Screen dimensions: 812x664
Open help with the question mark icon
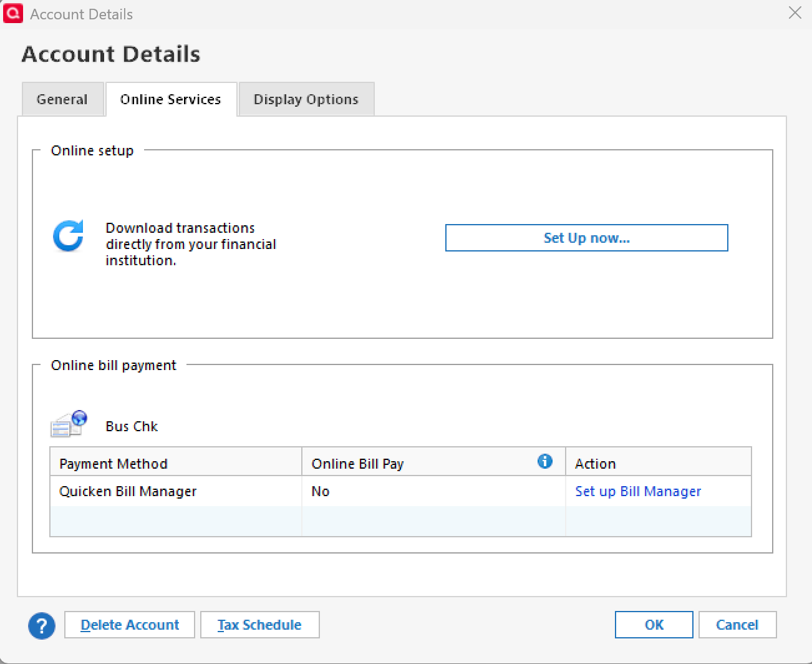42,625
